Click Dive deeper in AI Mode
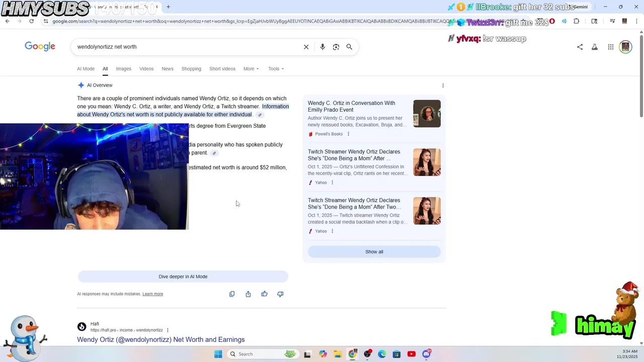Viewport: 644px width, 362px height. (x=183, y=277)
